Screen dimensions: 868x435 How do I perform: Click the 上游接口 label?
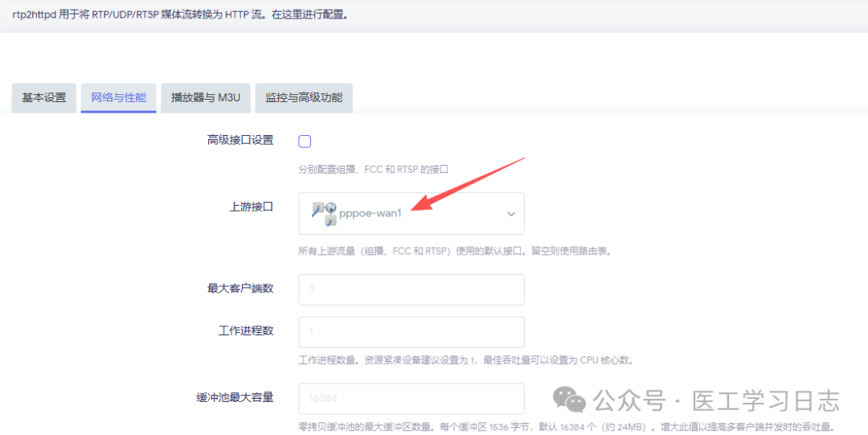252,207
